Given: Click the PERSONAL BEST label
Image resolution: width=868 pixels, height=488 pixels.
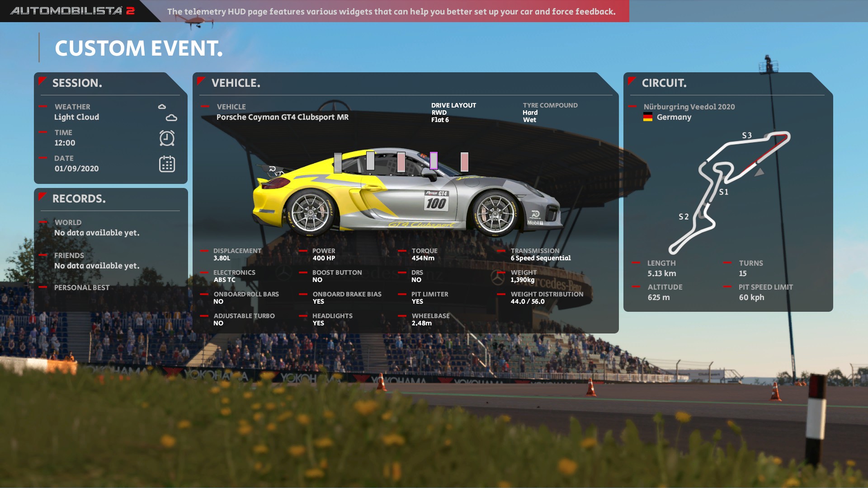Looking at the screenshot, I should click(x=82, y=287).
